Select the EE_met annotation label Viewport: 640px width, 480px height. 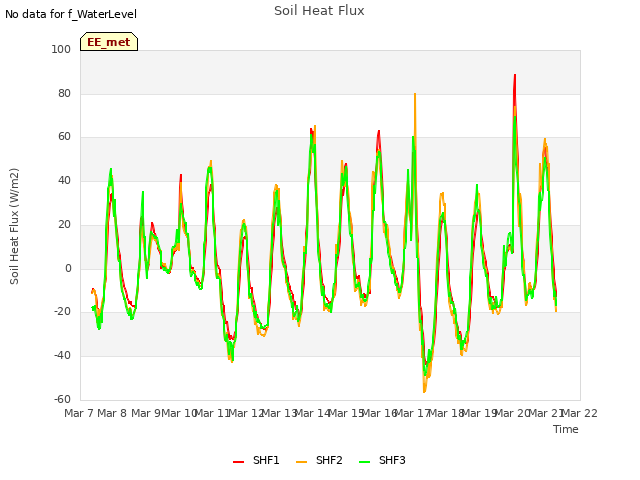coord(109,42)
